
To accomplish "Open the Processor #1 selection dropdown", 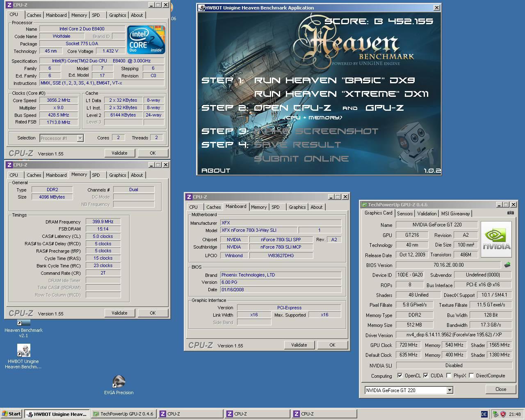I will coord(80,138).
